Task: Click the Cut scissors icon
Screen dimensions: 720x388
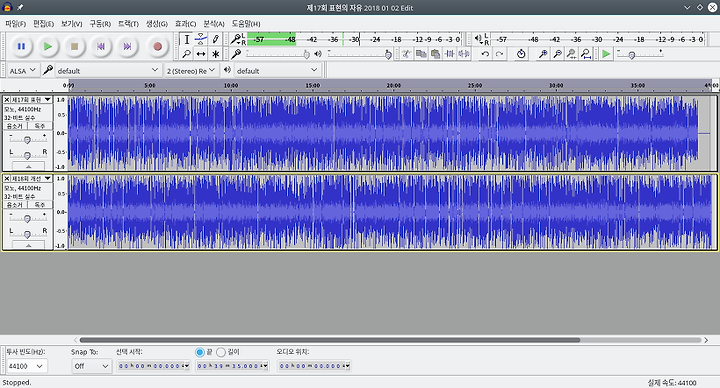Action: 406,54
